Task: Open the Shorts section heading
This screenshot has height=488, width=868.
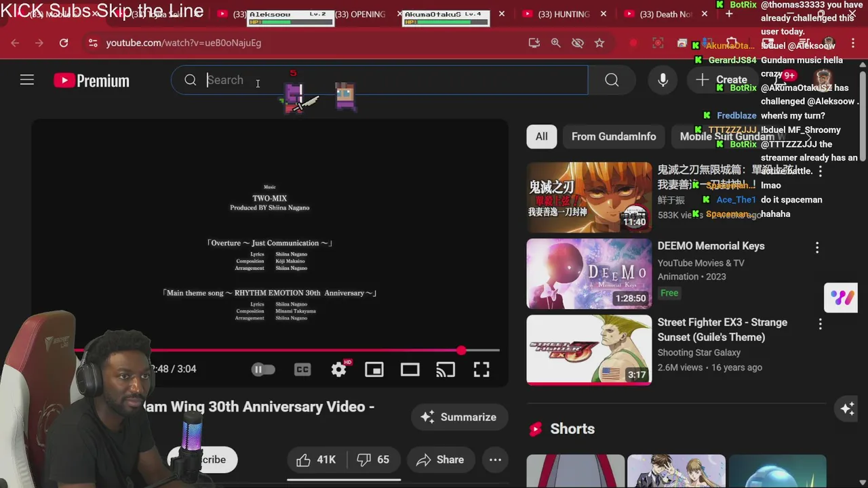Action: click(572, 429)
